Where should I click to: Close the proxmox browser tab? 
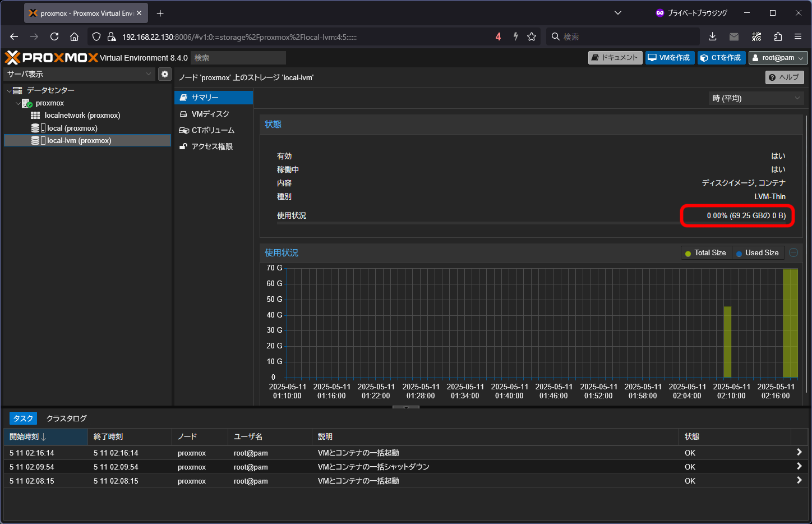[x=139, y=13]
